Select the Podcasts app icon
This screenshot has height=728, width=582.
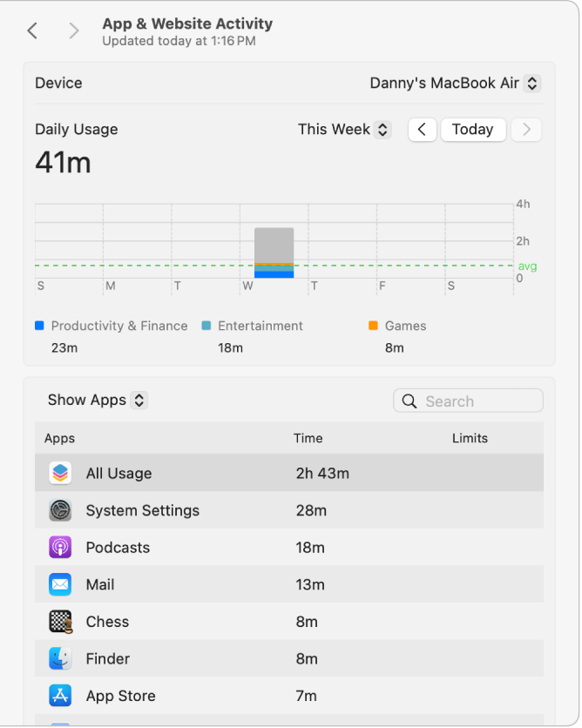click(x=59, y=548)
